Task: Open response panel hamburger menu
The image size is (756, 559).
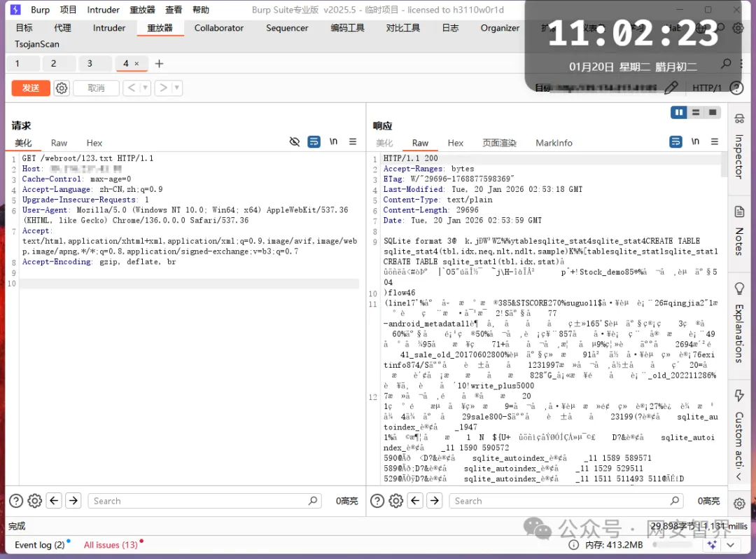Action: tap(715, 142)
